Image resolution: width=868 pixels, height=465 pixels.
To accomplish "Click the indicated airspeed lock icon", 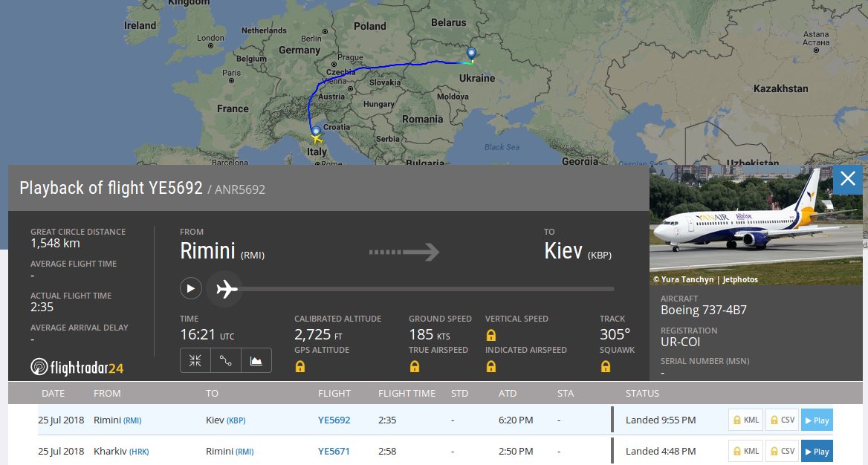I will point(491,366).
